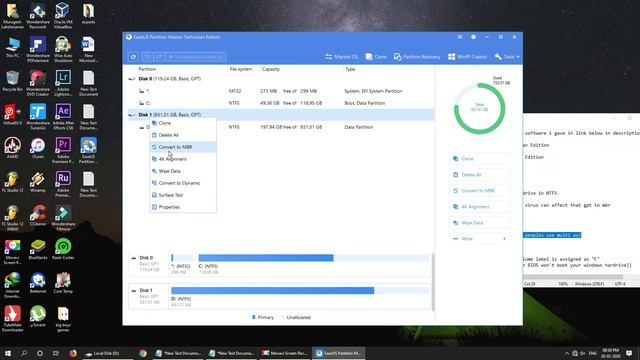Image resolution: width=640 pixels, height=360 pixels.
Task: Open EaseUS Partition Master desktop shortcut
Action: [x=88, y=150]
